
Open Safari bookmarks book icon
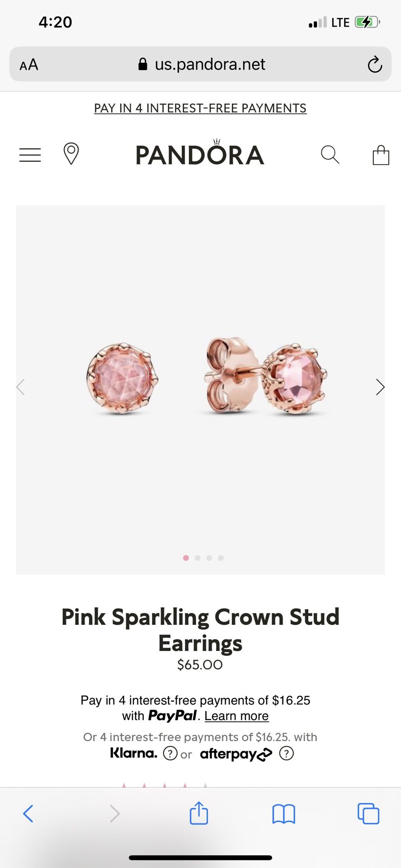pos(283,814)
